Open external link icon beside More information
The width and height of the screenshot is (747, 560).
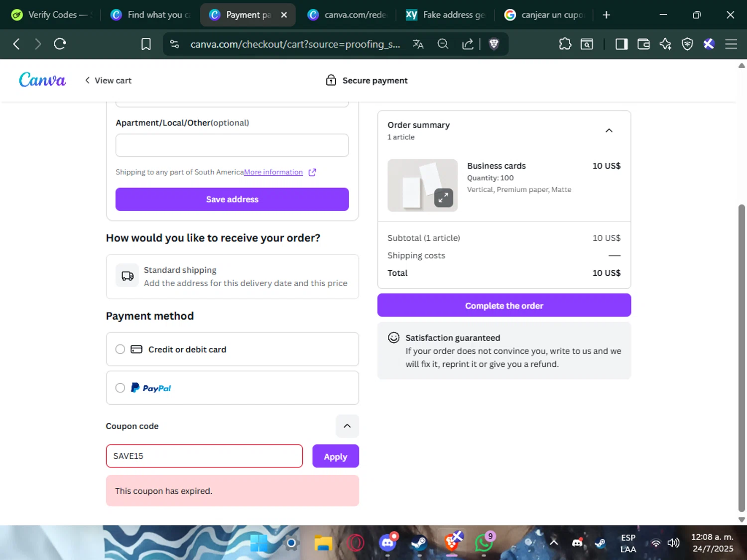[312, 172]
